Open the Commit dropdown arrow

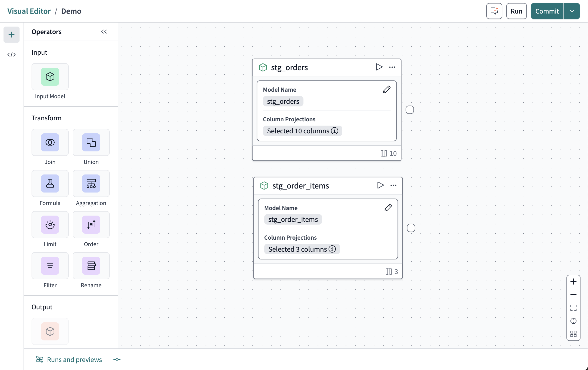tap(572, 11)
